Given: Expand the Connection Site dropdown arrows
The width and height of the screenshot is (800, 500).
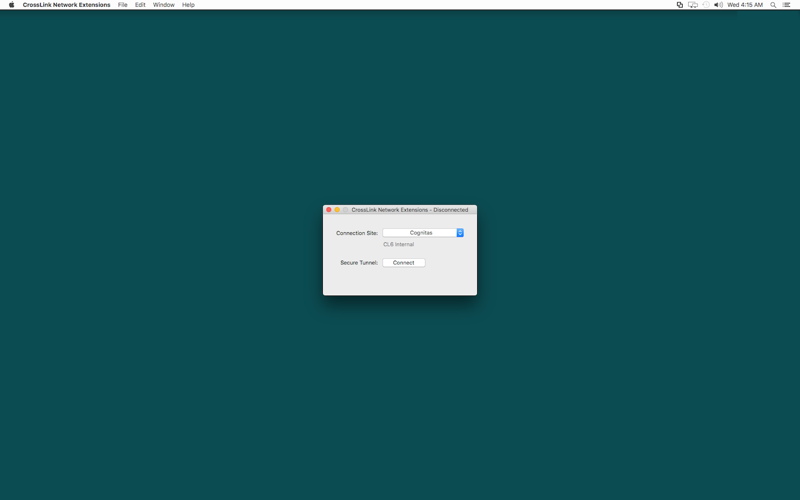Looking at the screenshot, I should 460,233.
